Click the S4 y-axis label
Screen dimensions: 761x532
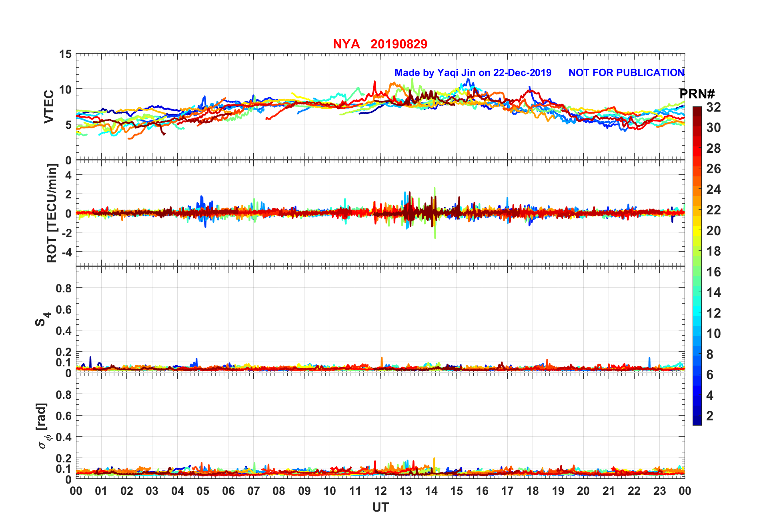42,319
